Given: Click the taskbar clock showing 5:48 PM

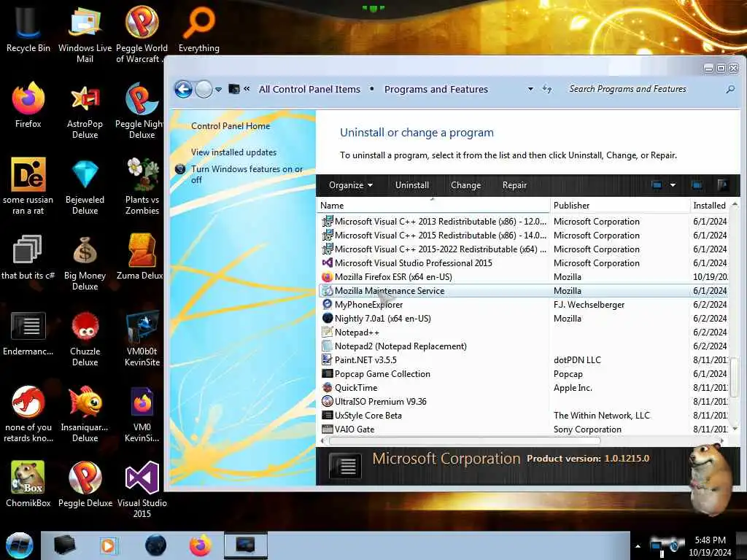Looking at the screenshot, I should coord(710,546).
